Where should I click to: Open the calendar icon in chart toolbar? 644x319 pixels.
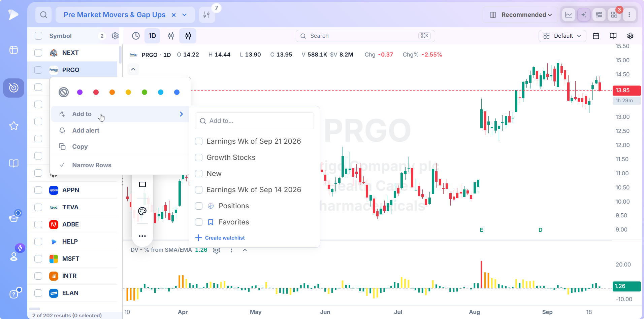596,36
